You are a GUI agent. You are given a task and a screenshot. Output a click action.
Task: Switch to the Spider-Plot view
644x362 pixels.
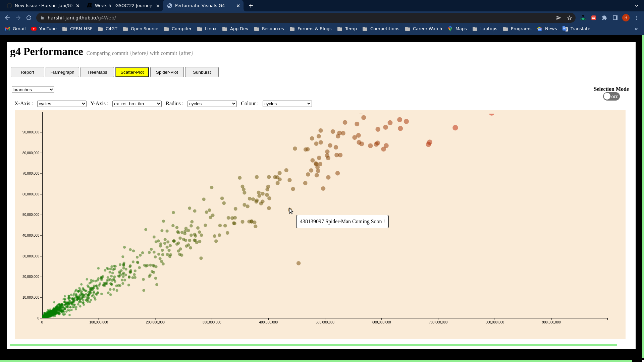pos(167,72)
